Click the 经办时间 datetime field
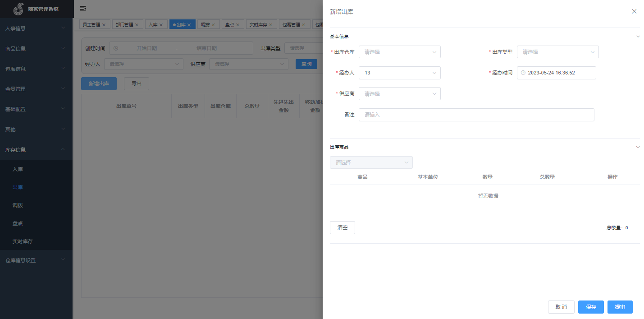 point(557,73)
